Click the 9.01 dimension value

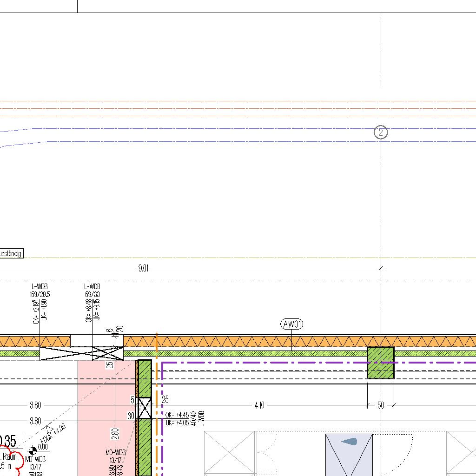click(x=144, y=268)
